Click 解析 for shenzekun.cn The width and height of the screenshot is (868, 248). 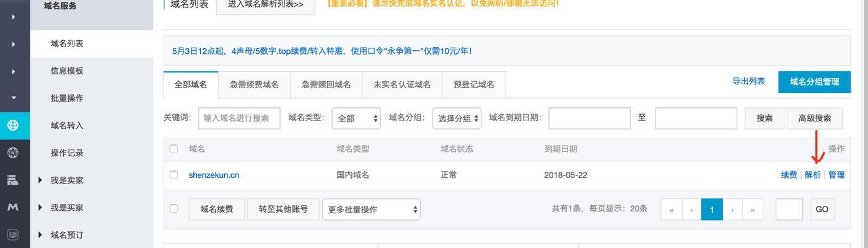pos(812,175)
